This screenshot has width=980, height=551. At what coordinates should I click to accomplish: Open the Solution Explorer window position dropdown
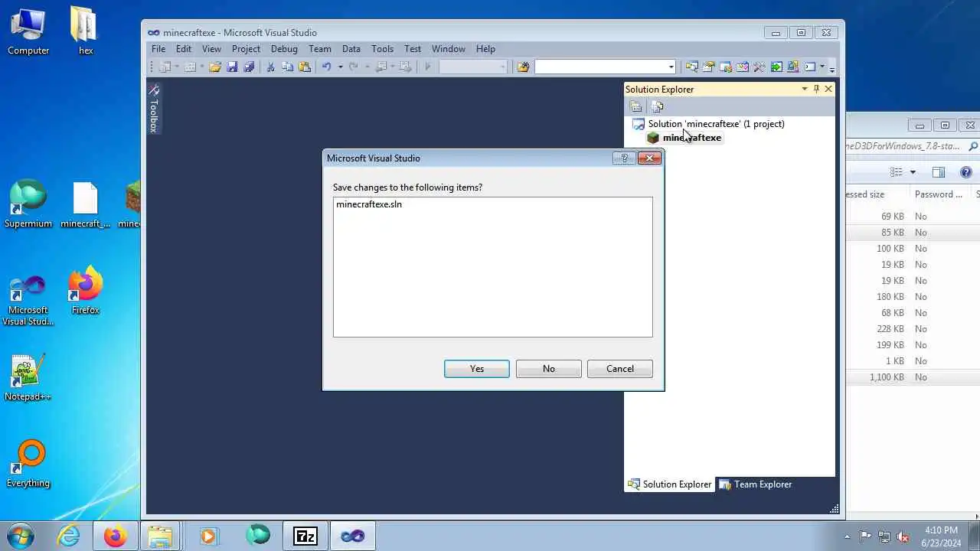click(x=804, y=90)
